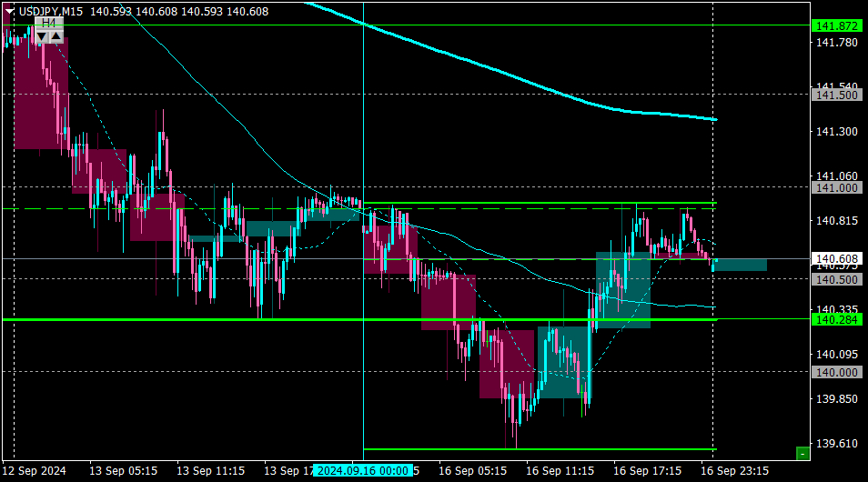Screen dimensions: 868x482
Task: Click the 140.000 gray level label
Action: (x=837, y=373)
